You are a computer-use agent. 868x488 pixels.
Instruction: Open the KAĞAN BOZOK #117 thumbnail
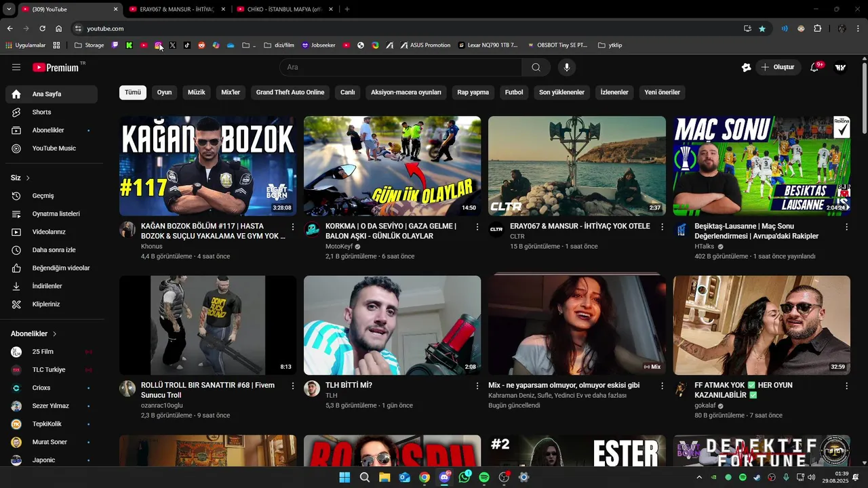[208, 166]
